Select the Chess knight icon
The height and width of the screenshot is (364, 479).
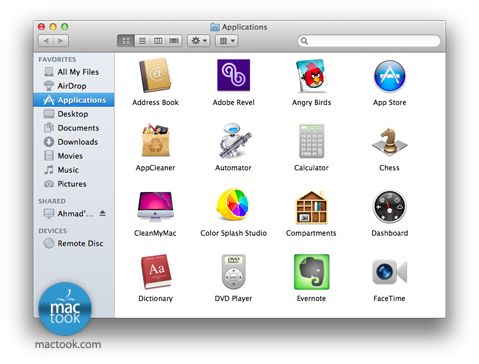[x=389, y=141]
